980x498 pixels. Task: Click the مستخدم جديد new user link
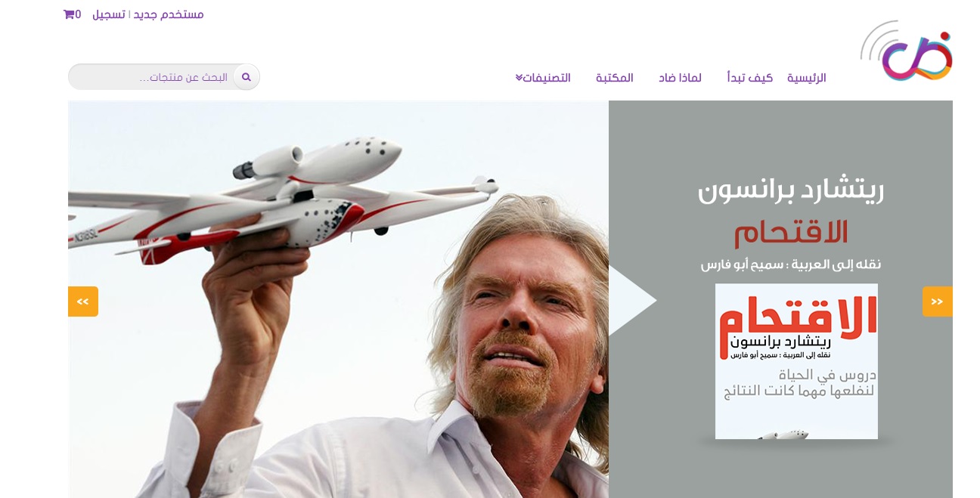(x=169, y=14)
